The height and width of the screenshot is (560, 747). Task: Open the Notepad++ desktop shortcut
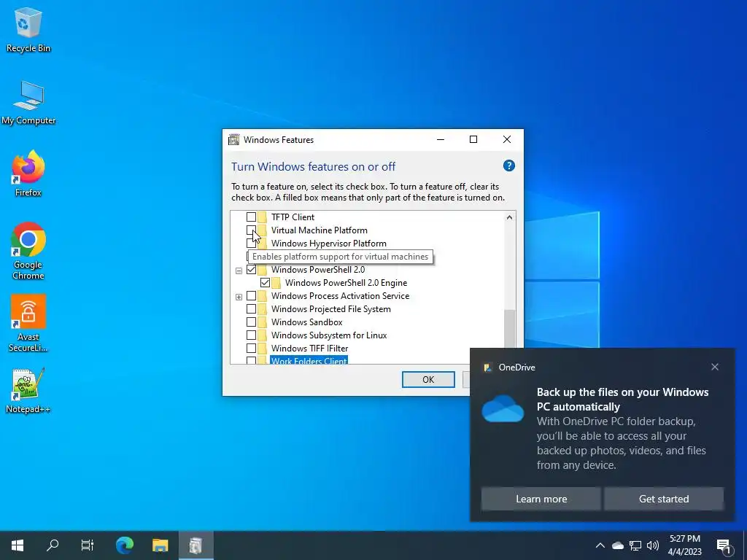(28, 391)
